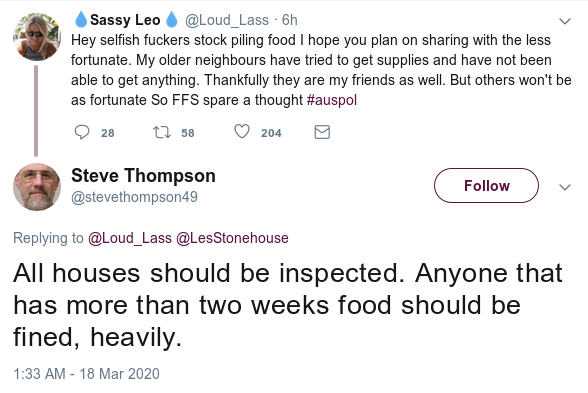Viewport: 588px width, 393px height.
Task: Open the Steve Thompson display name
Action: pos(143,176)
